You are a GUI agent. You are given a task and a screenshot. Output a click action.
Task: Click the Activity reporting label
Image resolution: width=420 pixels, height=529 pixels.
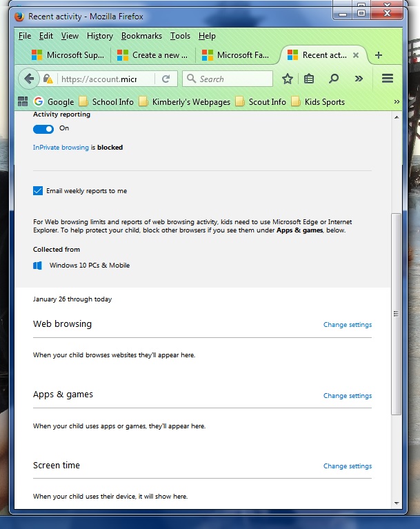[61, 114]
